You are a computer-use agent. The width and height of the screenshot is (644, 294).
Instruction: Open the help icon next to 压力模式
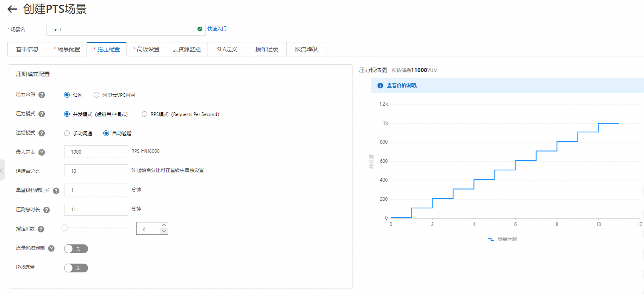(42, 114)
